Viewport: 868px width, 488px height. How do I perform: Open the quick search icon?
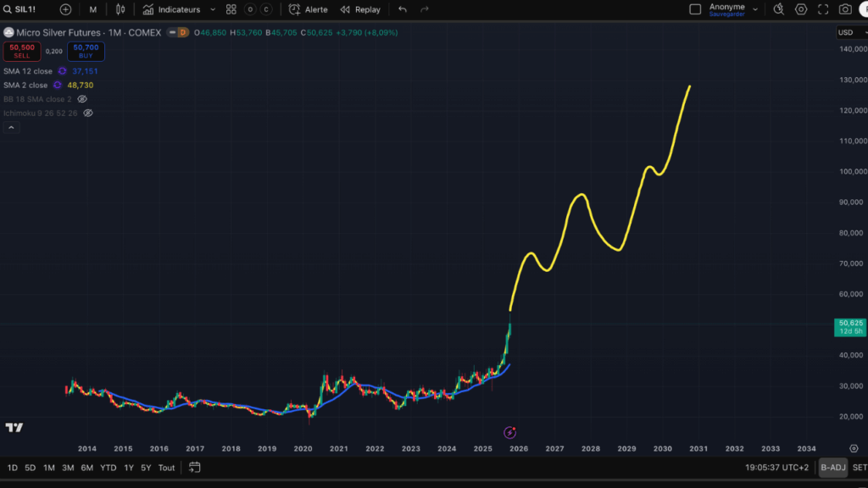(x=779, y=9)
